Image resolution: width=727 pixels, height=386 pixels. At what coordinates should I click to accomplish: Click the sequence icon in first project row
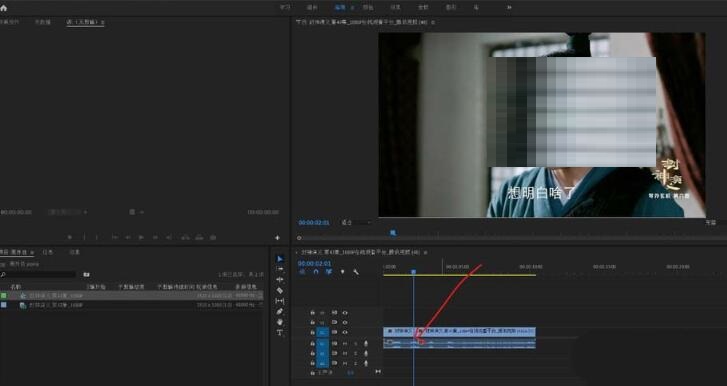pos(23,296)
